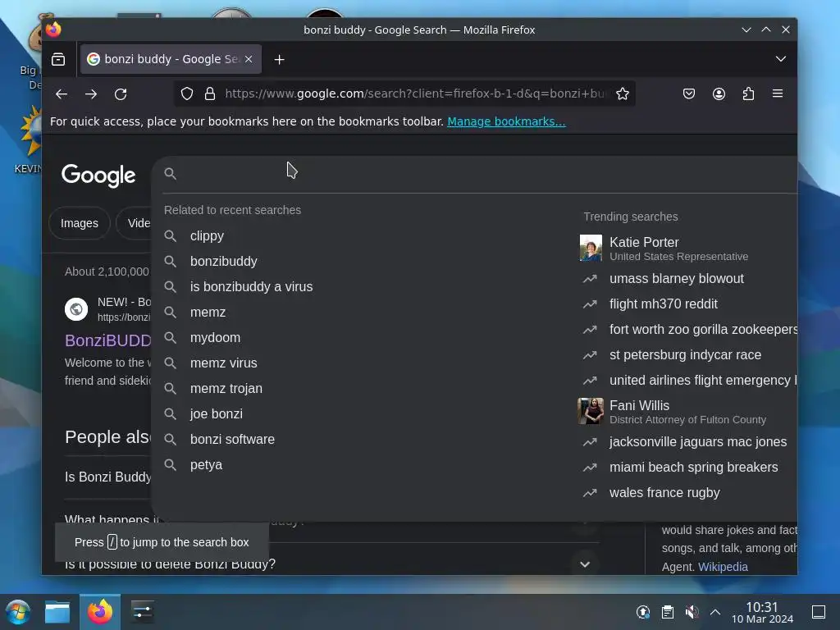Viewport: 840px width, 630px height.
Task: Open a new tab with plus button
Action: (x=279, y=59)
